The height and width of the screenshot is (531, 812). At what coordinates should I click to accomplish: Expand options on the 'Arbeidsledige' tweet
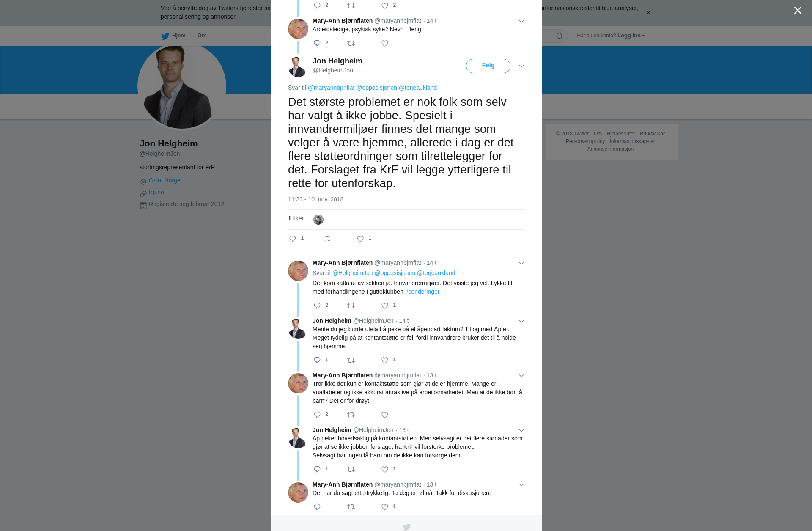[521, 21]
